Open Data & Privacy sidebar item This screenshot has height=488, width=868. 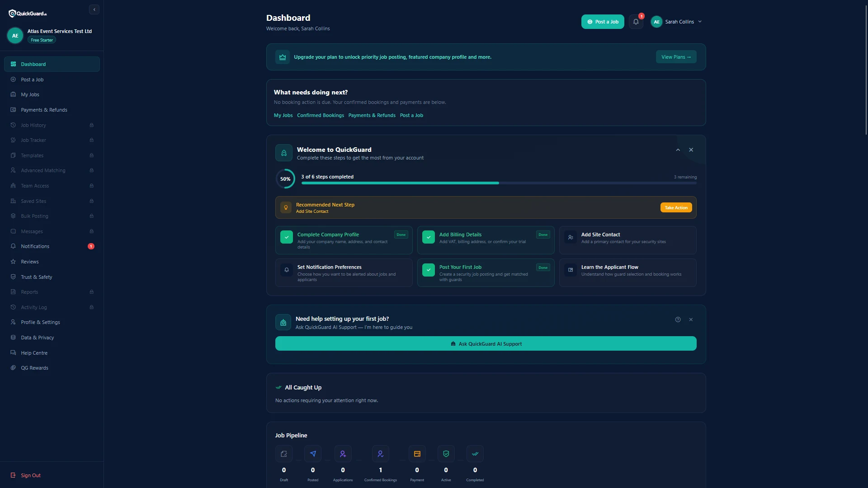click(x=52, y=338)
